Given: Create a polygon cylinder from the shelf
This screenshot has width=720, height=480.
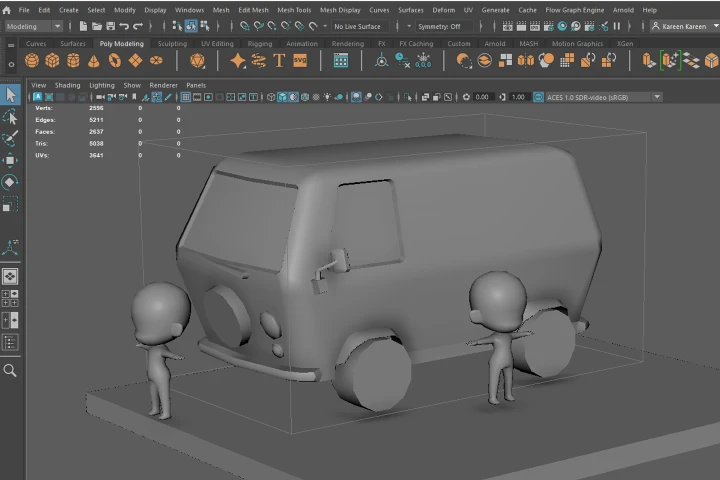Looking at the screenshot, I should 73,61.
